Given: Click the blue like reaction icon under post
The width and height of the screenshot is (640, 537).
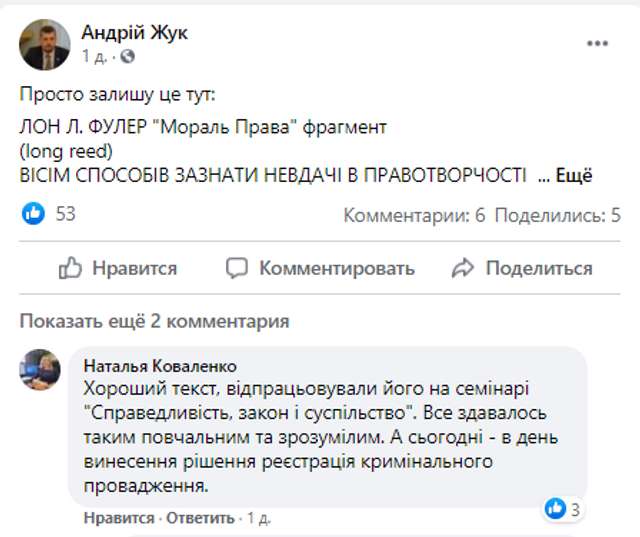Looking at the screenshot, I should point(34,214).
